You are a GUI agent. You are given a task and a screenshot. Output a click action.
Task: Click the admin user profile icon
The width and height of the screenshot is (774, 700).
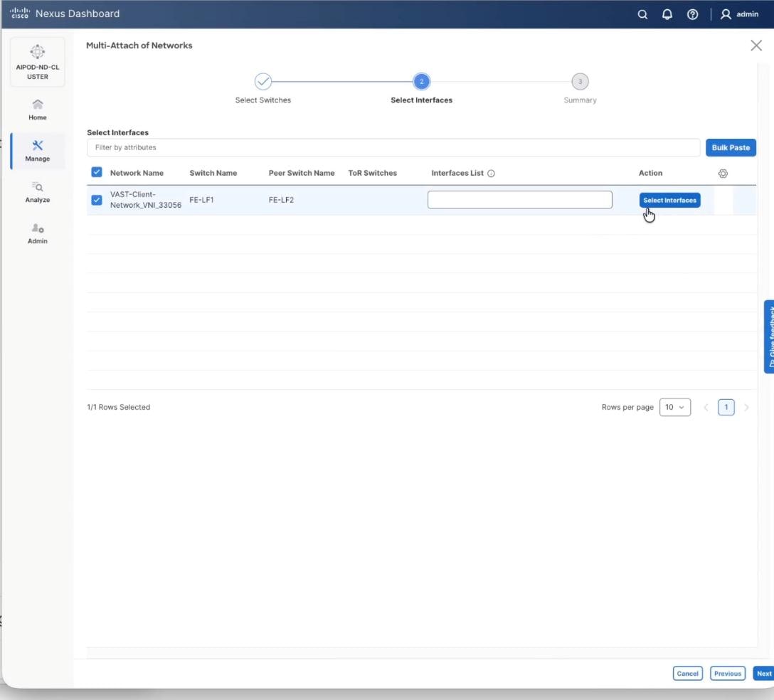(726, 14)
